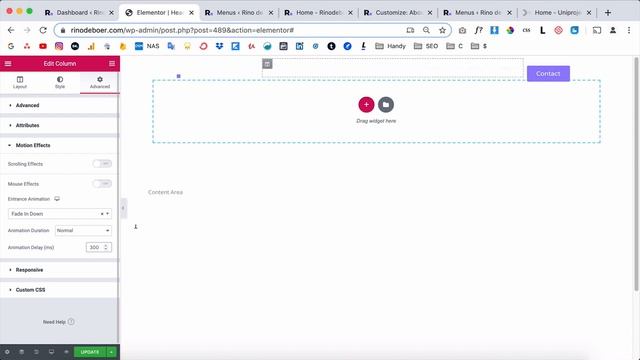Open the Elementor widgets grid panel
640x360 pixels.
click(112, 64)
